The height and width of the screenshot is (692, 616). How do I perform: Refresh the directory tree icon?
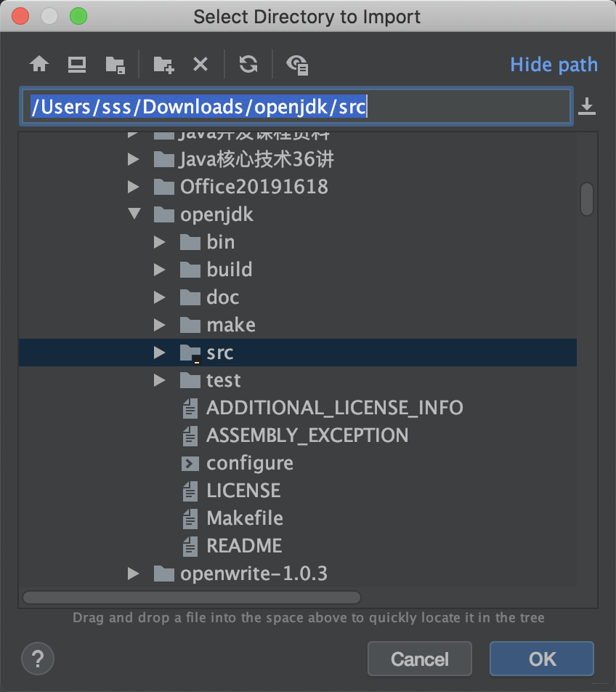tap(248, 65)
